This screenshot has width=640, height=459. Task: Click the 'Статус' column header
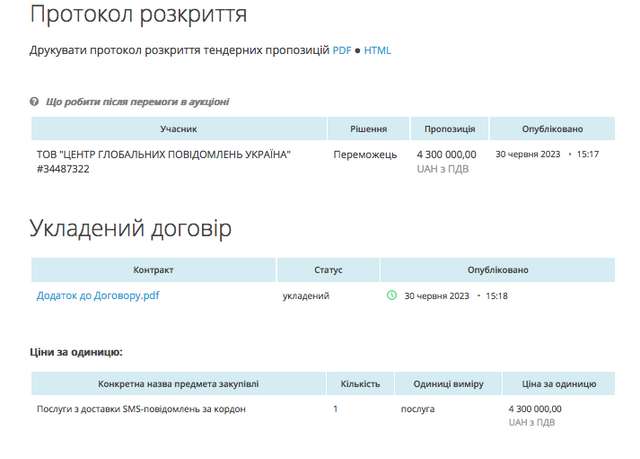[x=328, y=270]
